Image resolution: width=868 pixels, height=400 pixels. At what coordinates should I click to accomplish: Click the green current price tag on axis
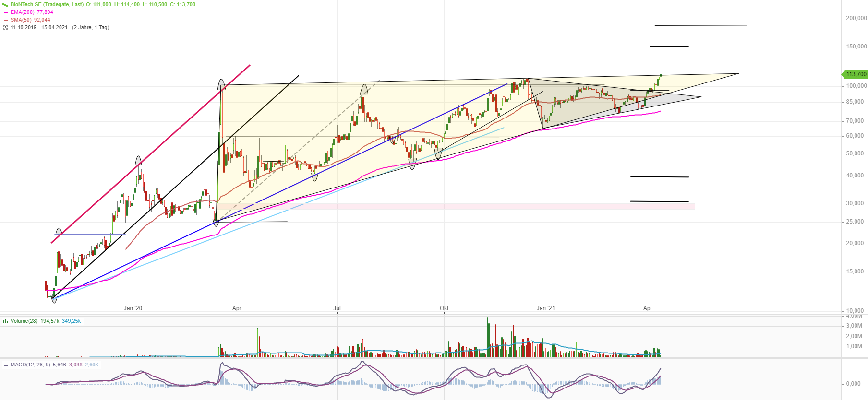pos(855,74)
